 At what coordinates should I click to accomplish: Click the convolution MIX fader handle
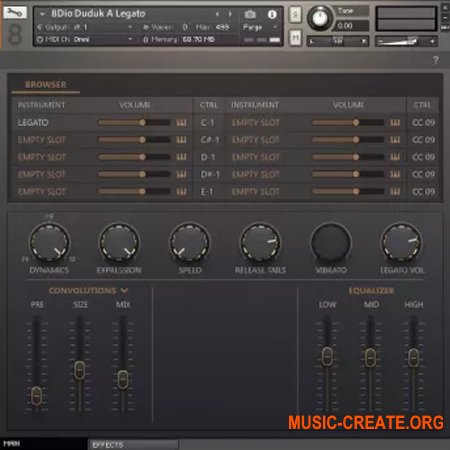pyautogui.click(x=123, y=379)
